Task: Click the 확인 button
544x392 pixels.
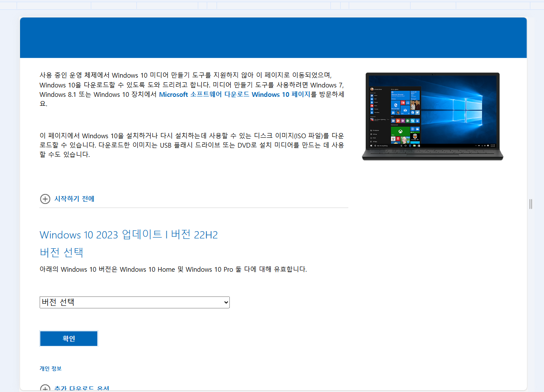Action: (x=69, y=339)
